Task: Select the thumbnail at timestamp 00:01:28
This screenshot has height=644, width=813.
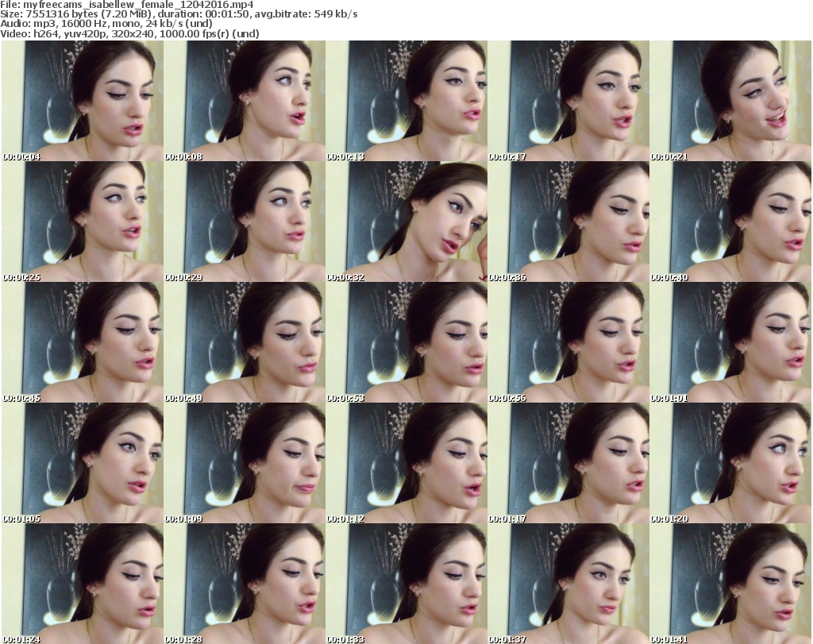Action: tap(245, 584)
